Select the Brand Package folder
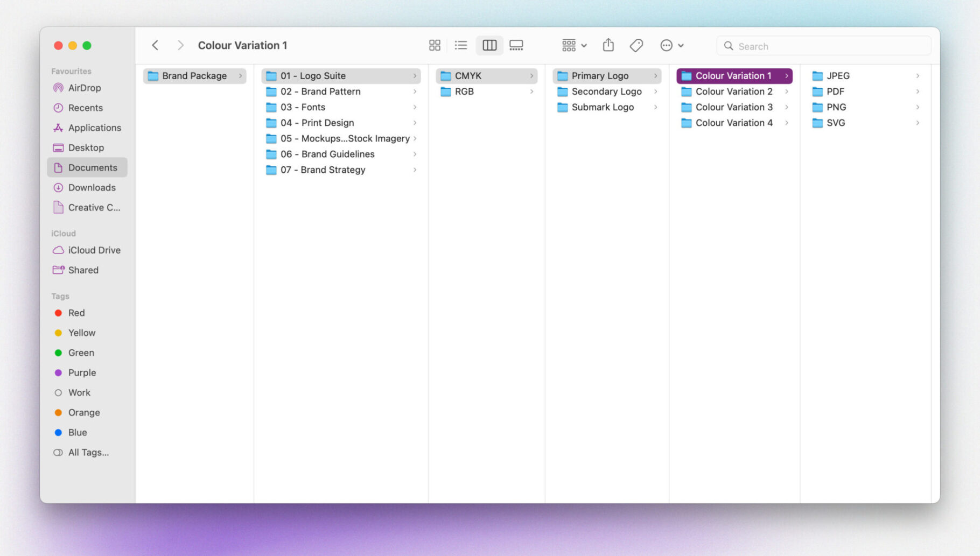980x556 pixels. pyautogui.click(x=195, y=76)
